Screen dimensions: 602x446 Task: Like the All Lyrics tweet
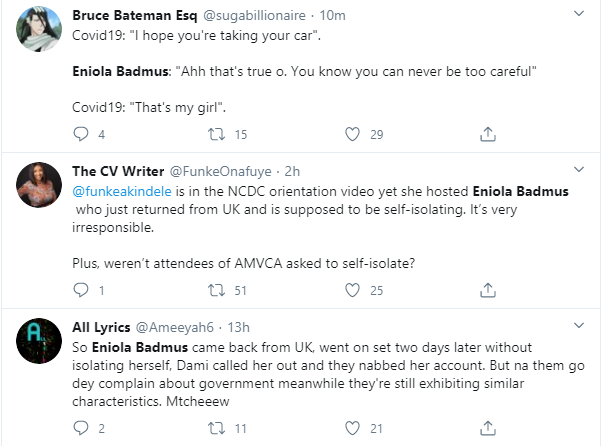pos(351,429)
